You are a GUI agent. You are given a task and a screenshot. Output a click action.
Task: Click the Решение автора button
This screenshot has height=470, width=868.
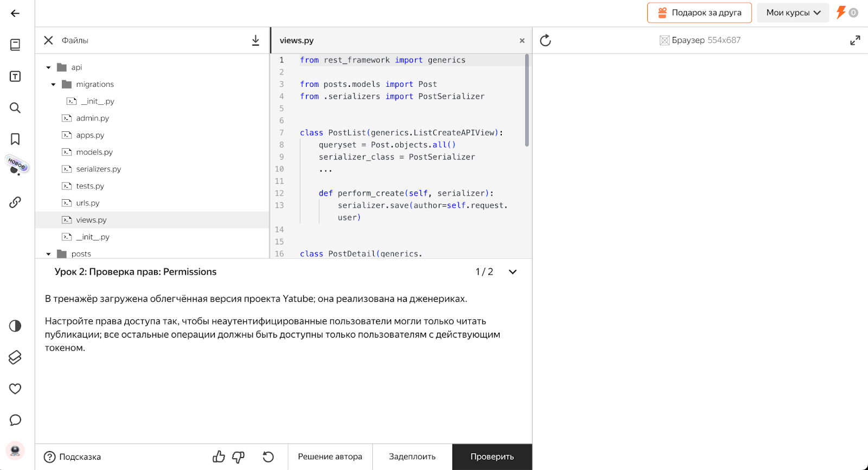(330, 457)
